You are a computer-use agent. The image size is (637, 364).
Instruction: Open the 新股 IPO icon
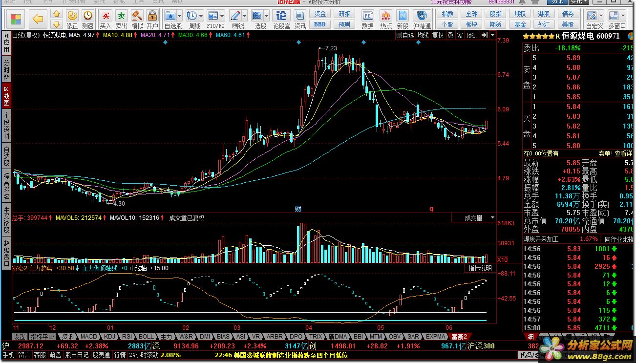(403, 20)
